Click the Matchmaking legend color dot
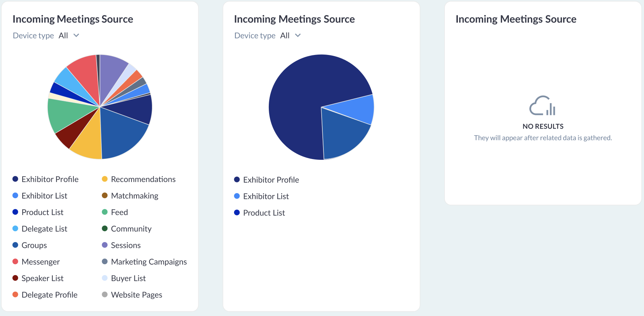This screenshot has width=644, height=316. pyautogui.click(x=105, y=195)
